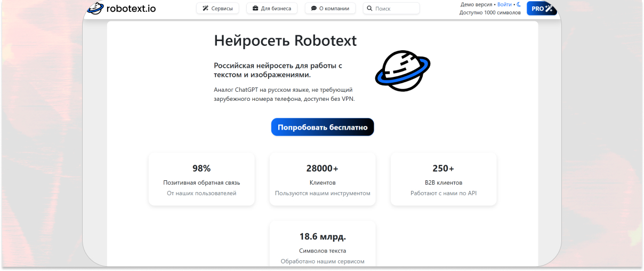Open the Для бизнеса menu
The image size is (644, 271).
272,9
